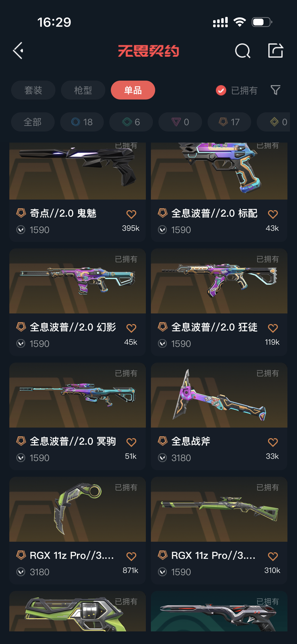Image resolution: width=297 pixels, height=644 pixels.
Task: Filter by green tier chip showing 6
Action: click(x=131, y=122)
